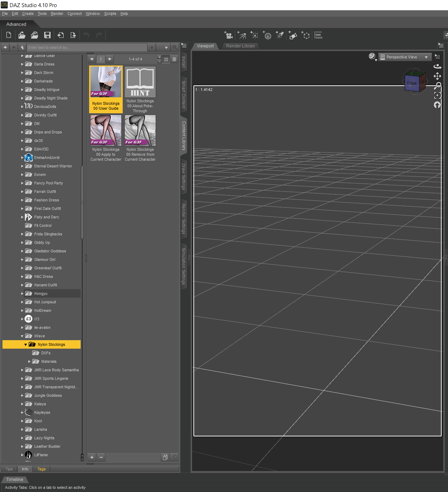This screenshot has height=492, width=448.
Task: Click the Redo arrow icon
Action: pos(99,35)
